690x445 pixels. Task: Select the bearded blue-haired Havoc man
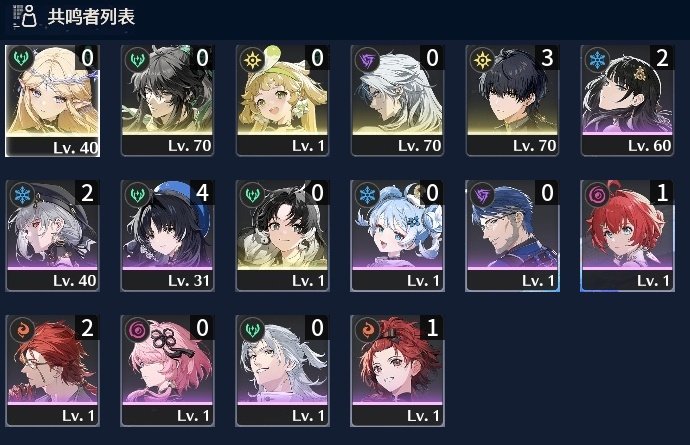click(512, 235)
